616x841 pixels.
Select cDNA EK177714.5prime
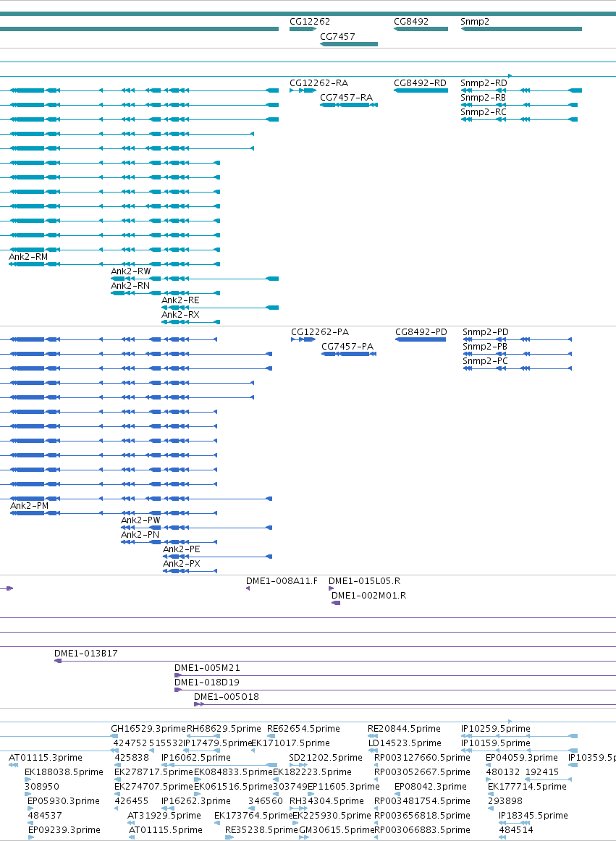click(x=527, y=786)
